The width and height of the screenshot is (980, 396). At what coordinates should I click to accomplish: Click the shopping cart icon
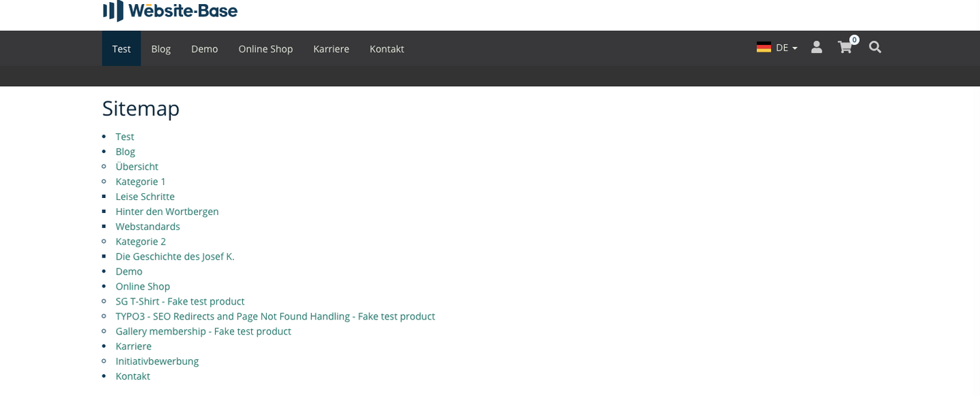tap(845, 48)
